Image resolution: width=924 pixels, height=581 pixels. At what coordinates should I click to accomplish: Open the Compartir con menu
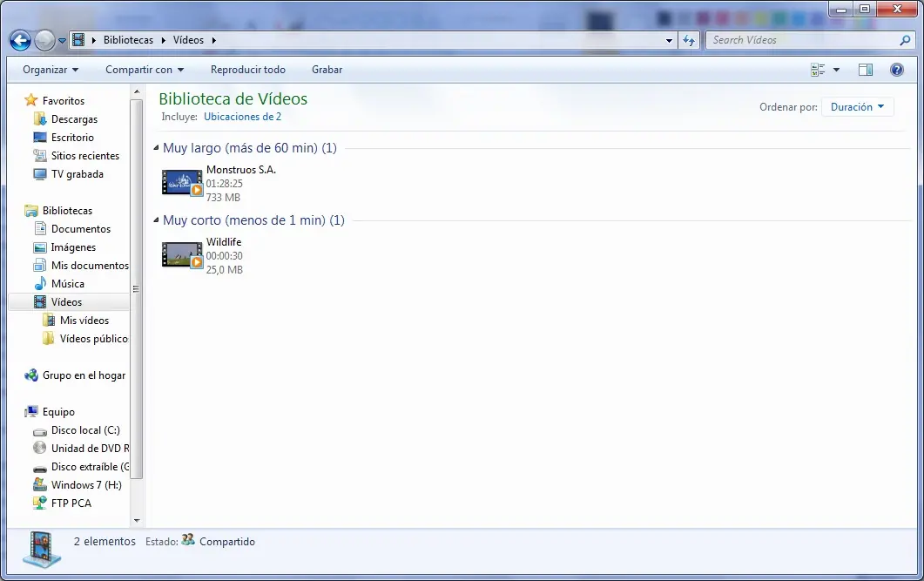pos(145,70)
